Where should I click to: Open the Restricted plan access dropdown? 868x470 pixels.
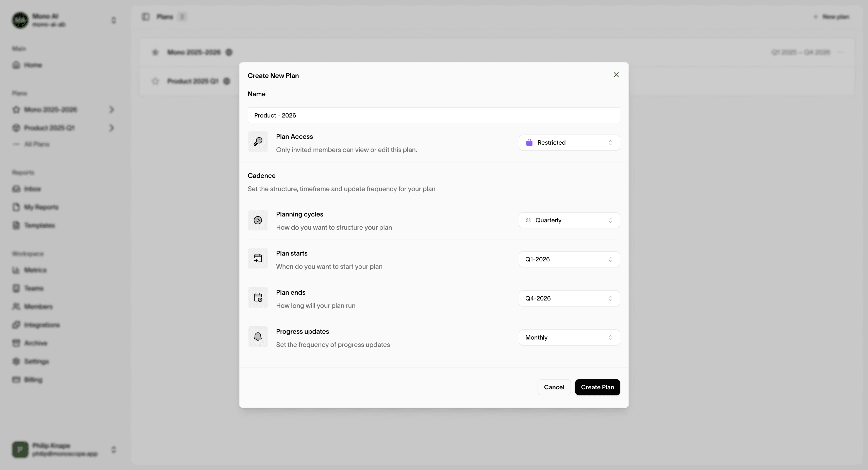(569, 143)
